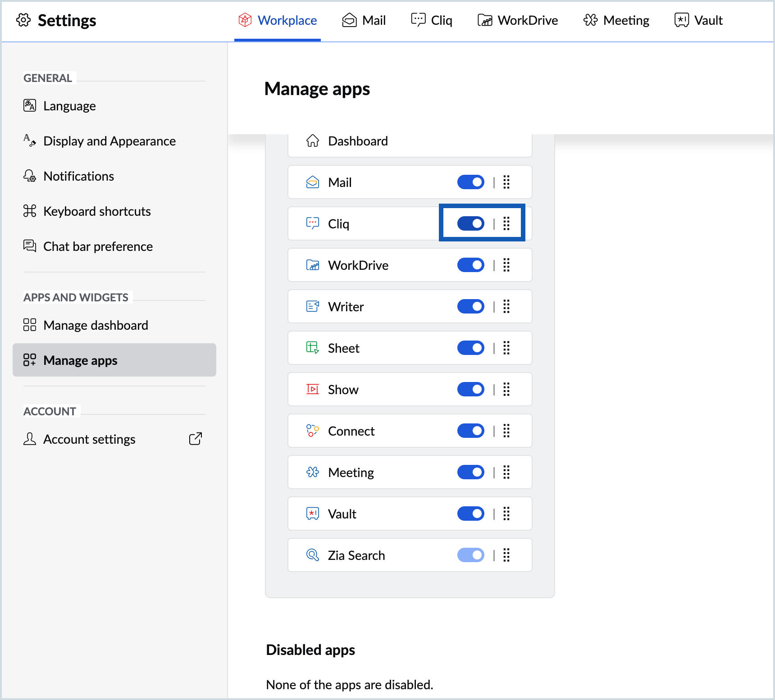Viewport: 775px width, 700px height.
Task: Click the Account settings person icon
Action: point(30,439)
